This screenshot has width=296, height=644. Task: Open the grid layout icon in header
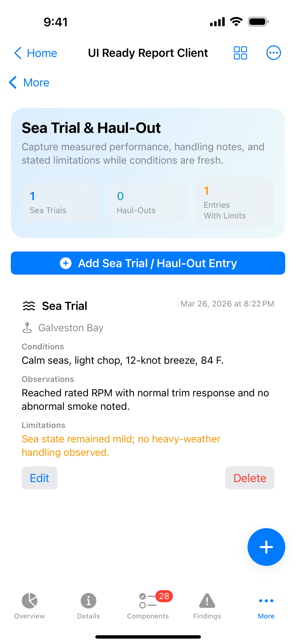pyautogui.click(x=240, y=53)
